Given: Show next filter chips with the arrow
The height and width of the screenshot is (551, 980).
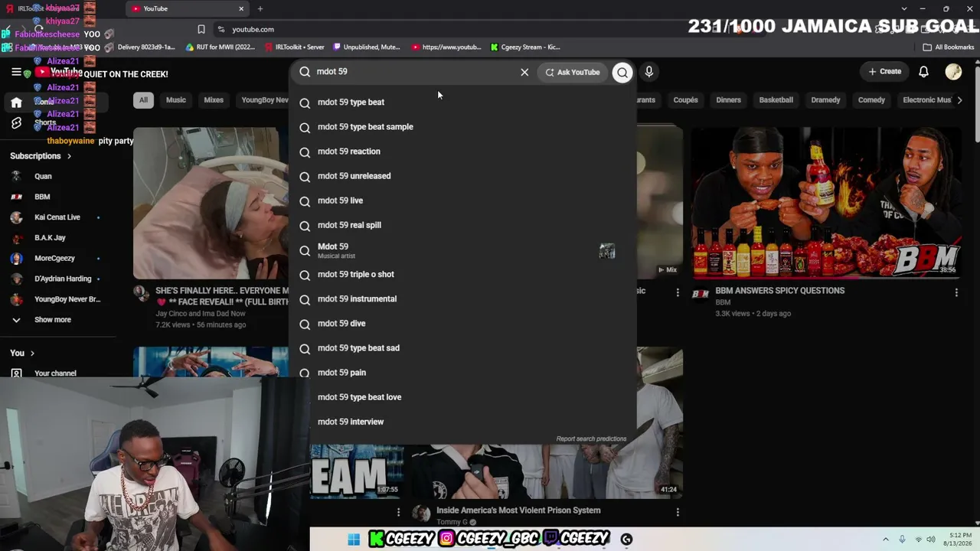Looking at the screenshot, I should click(960, 100).
